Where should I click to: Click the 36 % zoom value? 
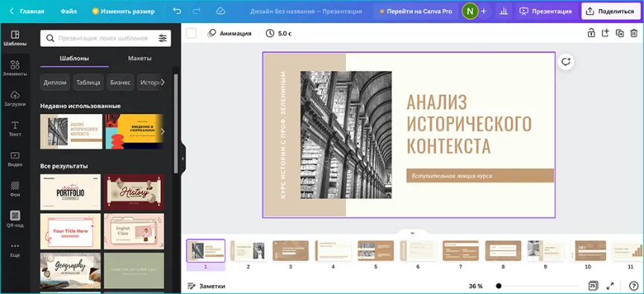click(476, 286)
